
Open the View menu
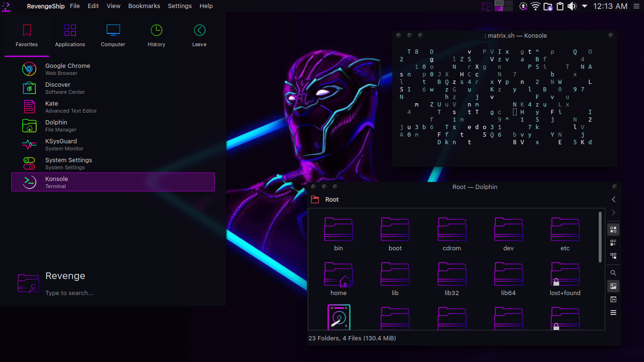(x=114, y=6)
